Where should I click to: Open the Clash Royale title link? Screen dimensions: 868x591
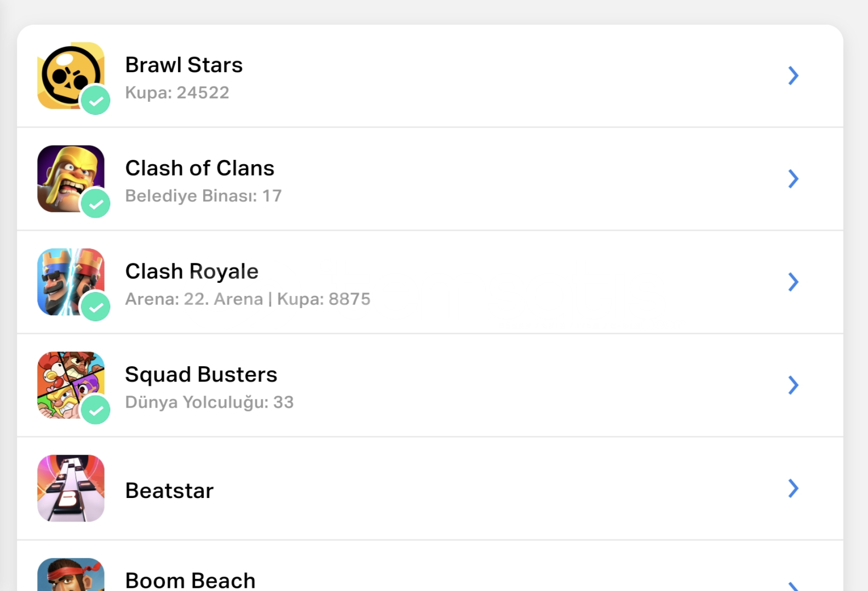coord(192,271)
